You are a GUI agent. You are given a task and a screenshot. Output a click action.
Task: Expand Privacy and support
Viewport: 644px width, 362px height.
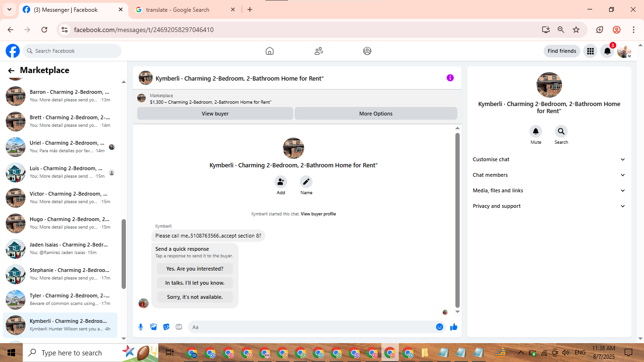click(549, 206)
